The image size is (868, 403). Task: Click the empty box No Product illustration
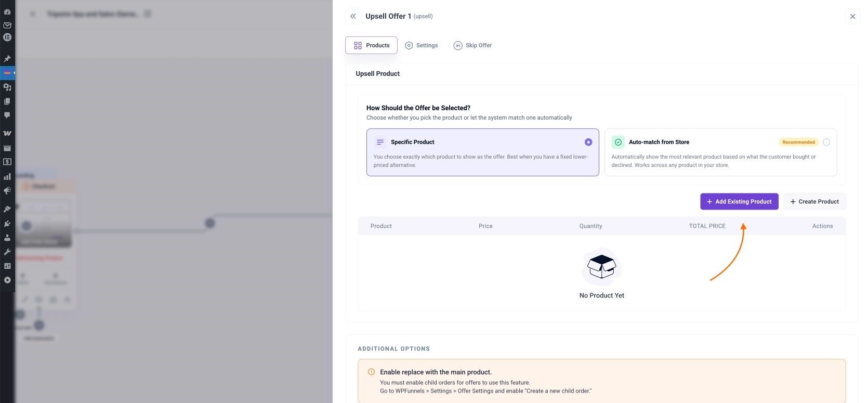pos(602,267)
